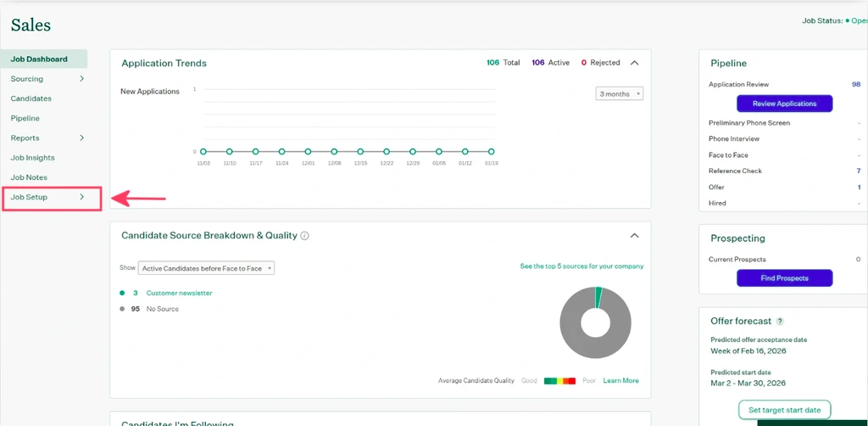Click the 01/19 data point on chart
Image resolution: width=868 pixels, height=426 pixels.
coord(491,151)
